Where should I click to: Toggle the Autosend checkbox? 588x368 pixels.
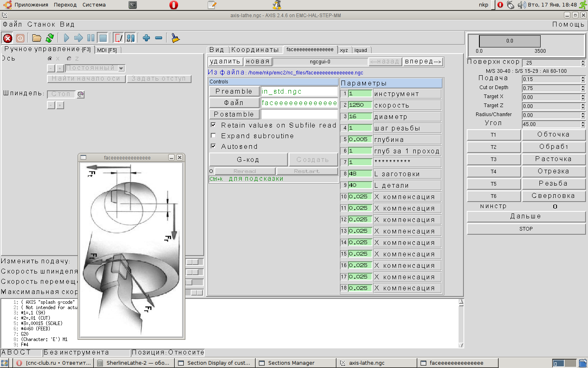tap(213, 146)
